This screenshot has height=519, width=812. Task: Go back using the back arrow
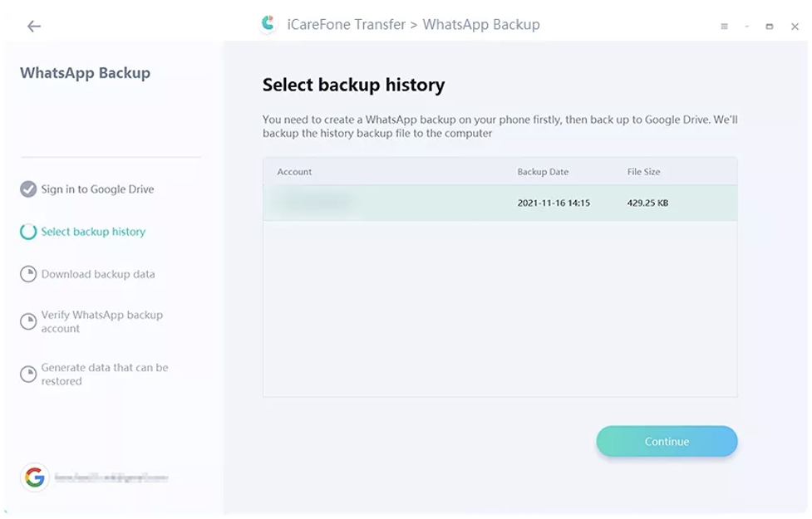(x=34, y=26)
